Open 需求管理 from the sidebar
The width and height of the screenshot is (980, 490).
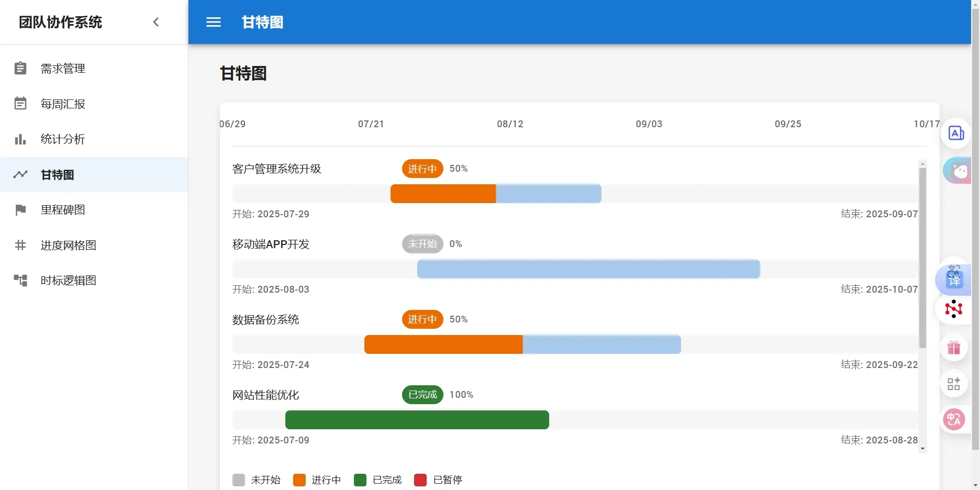[63, 69]
